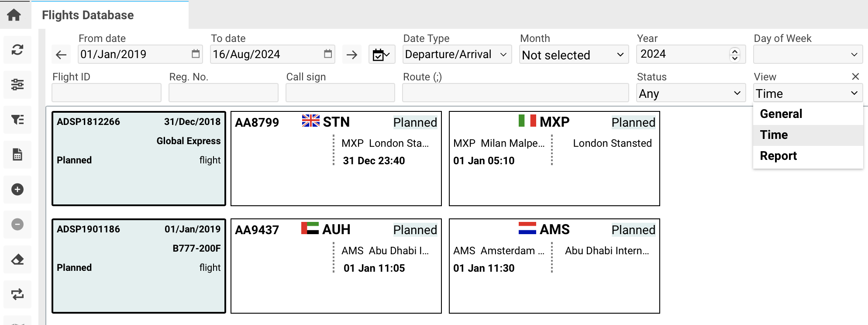Go to next date range arrow
The height and width of the screenshot is (325, 868).
[x=351, y=55]
